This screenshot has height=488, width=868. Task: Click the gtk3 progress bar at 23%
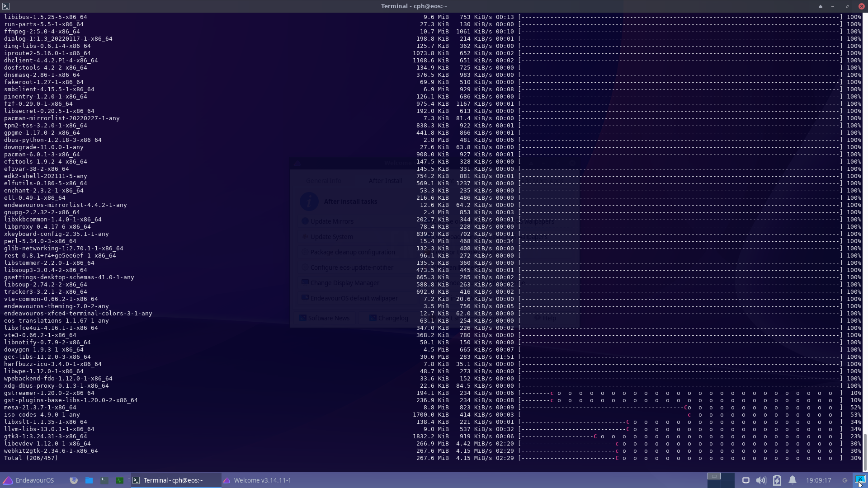pyautogui.click(x=681, y=436)
